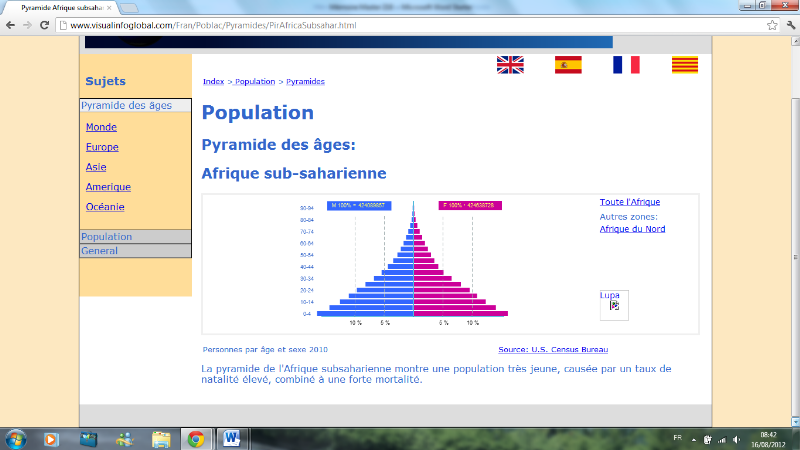Click the 'Sujets' sidebar heading
Image resolution: width=800 pixels, height=450 pixels.
pyautogui.click(x=106, y=81)
